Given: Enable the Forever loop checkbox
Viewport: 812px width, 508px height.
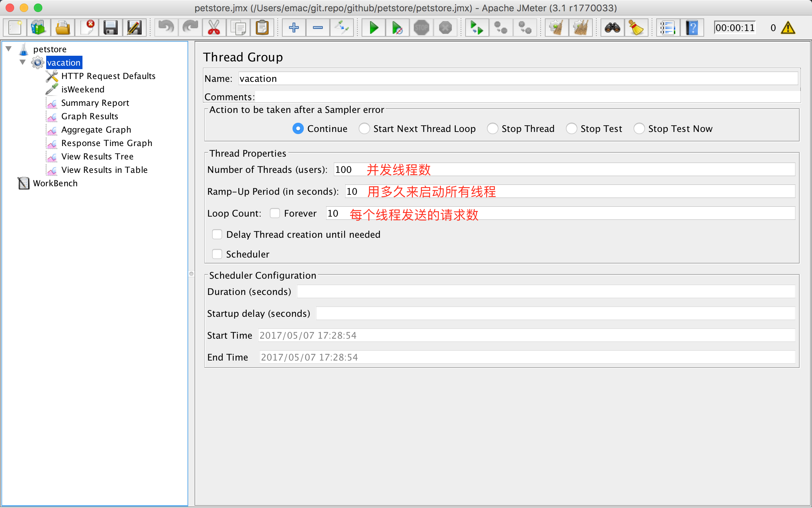Looking at the screenshot, I should tap(275, 213).
